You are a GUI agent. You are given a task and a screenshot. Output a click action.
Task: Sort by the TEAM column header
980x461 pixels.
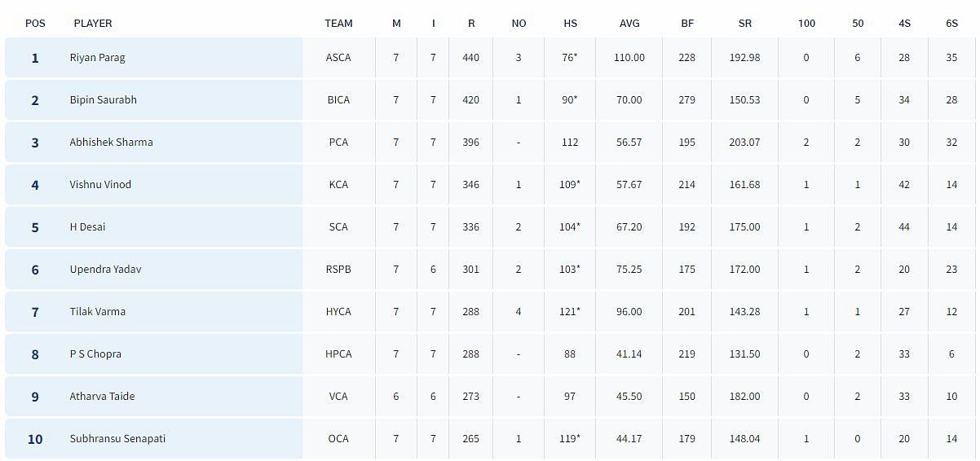tap(338, 24)
